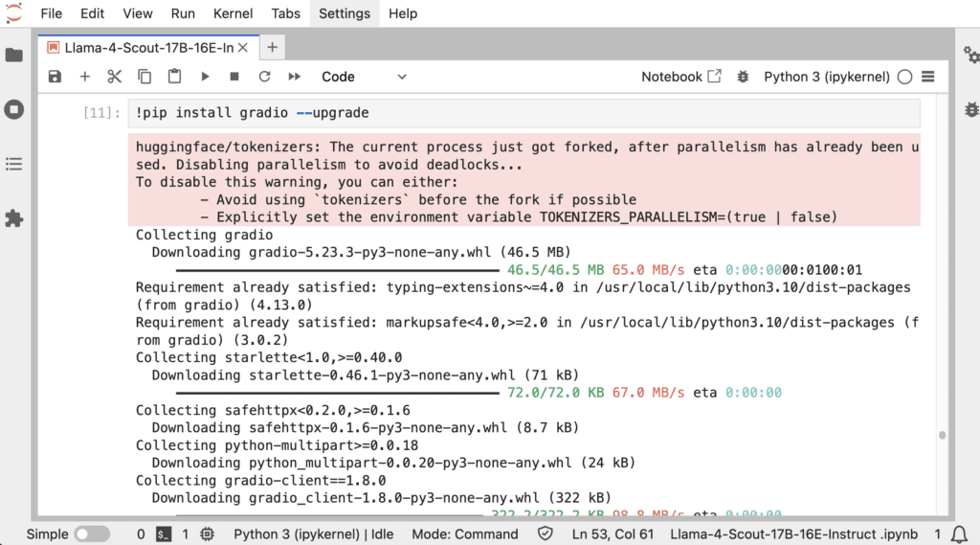The height and width of the screenshot is (545, 980).
Task: Switch kernel via Python 3 (ipykernel) label
Action: click(826, 77)
